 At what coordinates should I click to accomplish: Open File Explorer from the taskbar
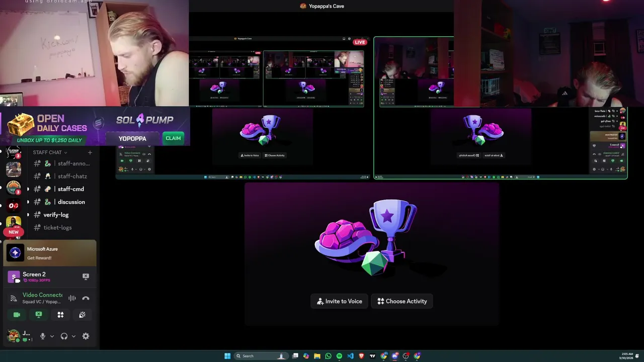(317, 356)
